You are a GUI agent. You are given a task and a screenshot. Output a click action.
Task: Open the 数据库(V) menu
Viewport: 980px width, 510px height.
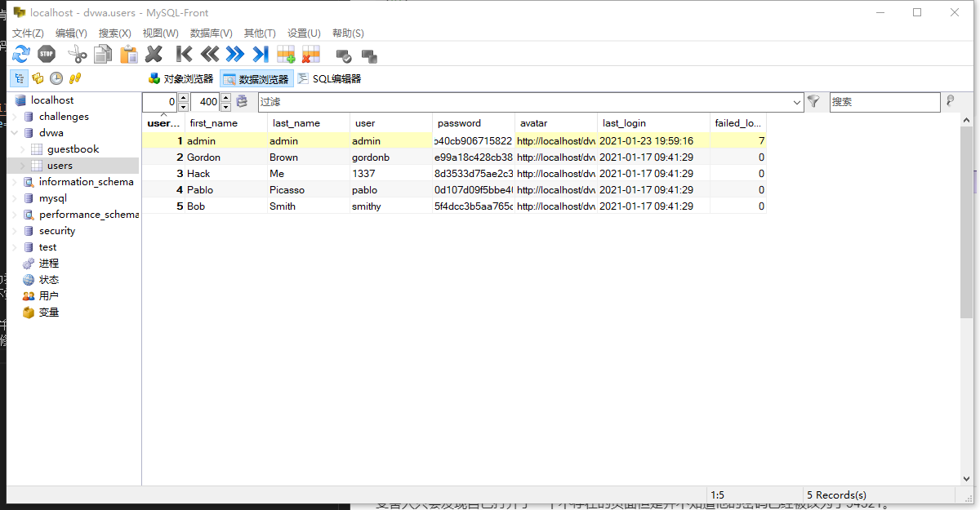pos(212,33)
